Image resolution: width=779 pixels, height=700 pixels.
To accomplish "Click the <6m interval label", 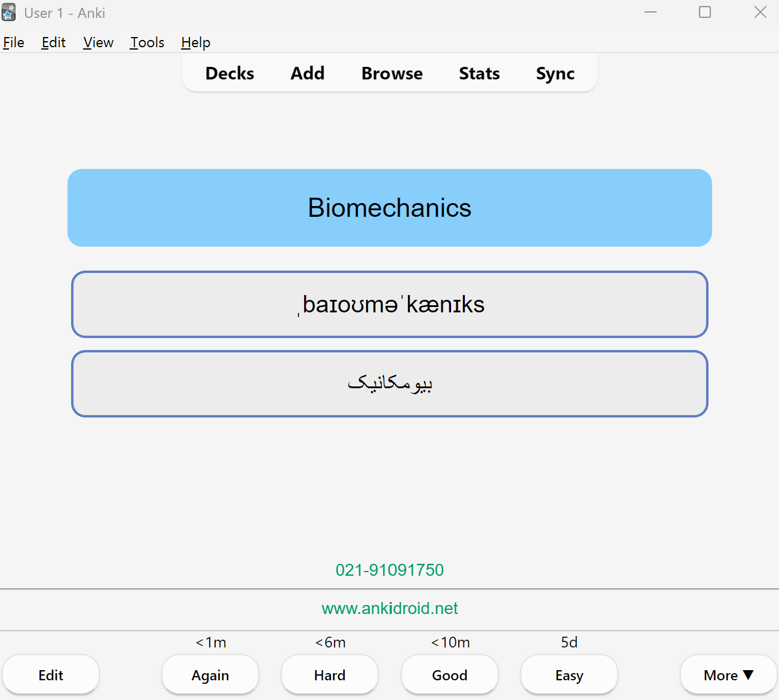I will (x=330, y=643).
